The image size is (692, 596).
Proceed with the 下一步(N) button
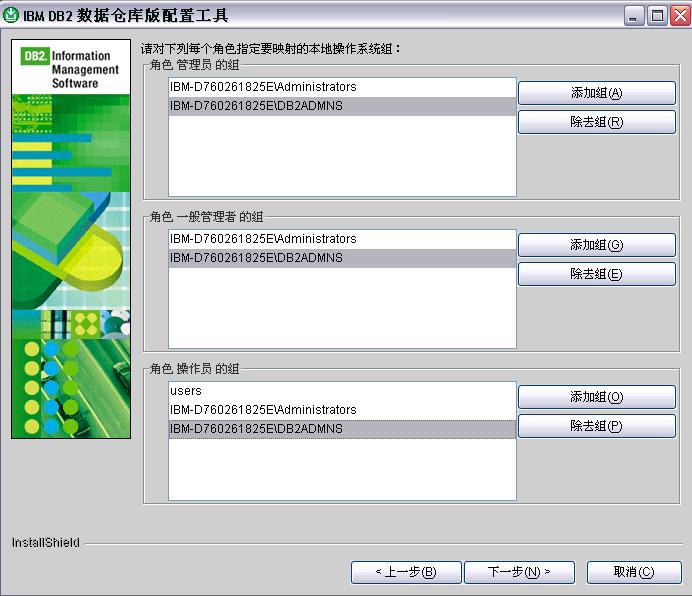click(x=519, y=572)
